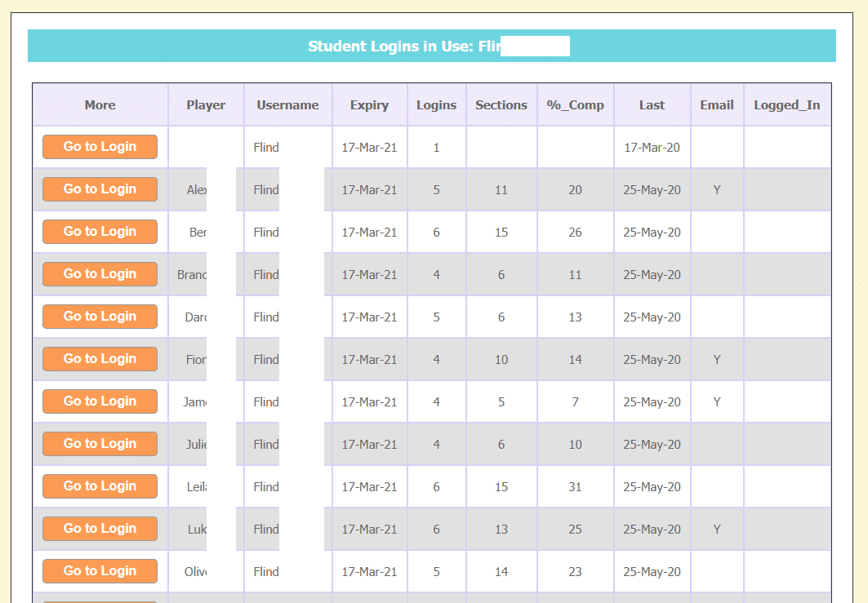This screenshot has height=603, width=868.
Task: Click the Expiry column header
Action: tap(369, 105)
